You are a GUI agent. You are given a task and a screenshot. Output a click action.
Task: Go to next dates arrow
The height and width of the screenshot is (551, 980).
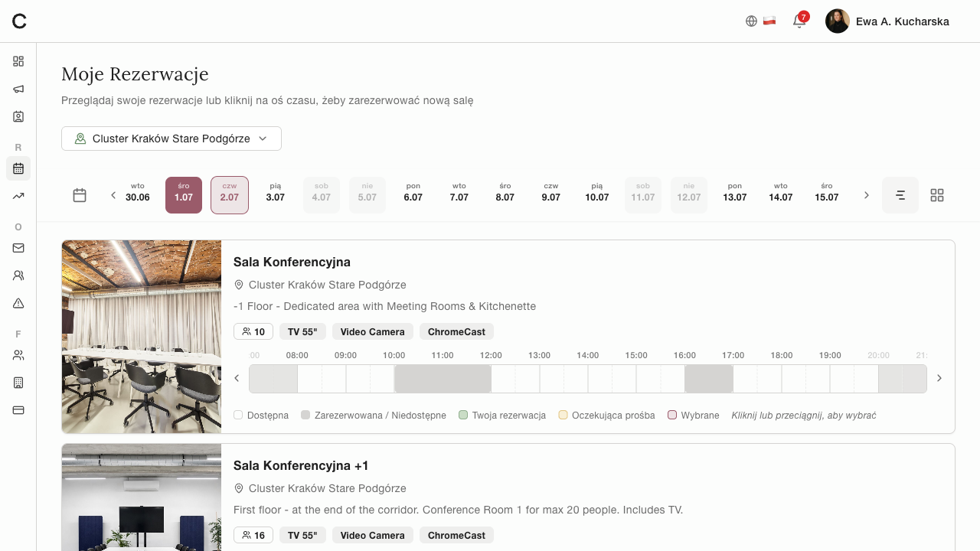tap(867, 195)
